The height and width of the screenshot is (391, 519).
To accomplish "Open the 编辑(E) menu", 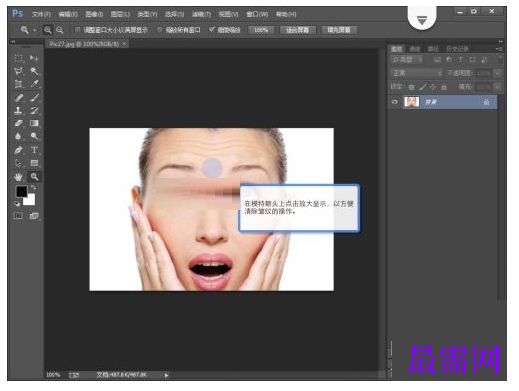I will coord(68,14).
